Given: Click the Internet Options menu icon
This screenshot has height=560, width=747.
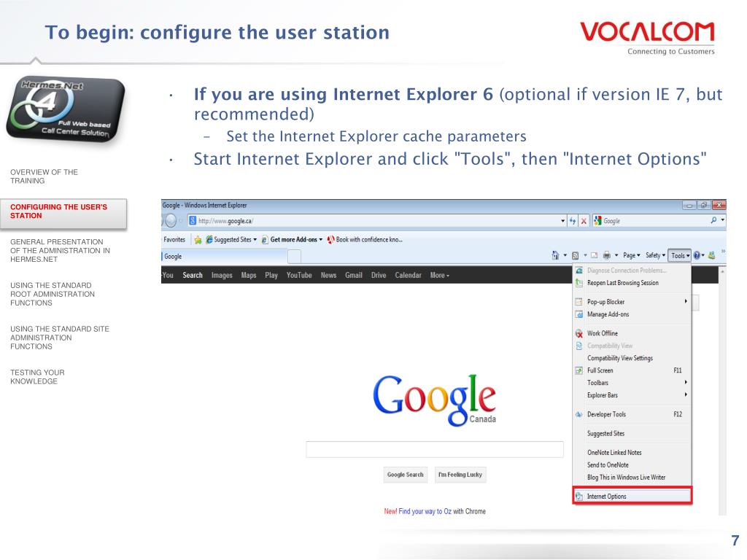Looking at the screenshot, I should tap(578, 497).
